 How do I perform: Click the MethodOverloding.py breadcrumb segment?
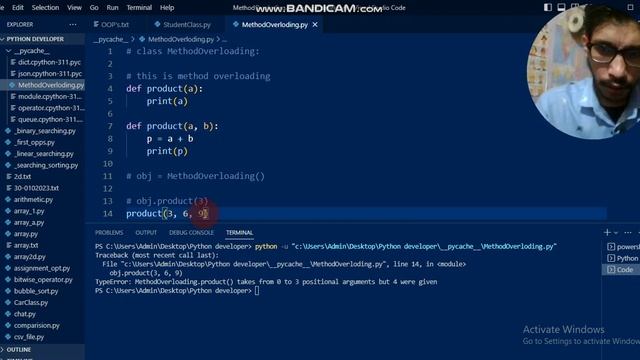pos(181,39)
